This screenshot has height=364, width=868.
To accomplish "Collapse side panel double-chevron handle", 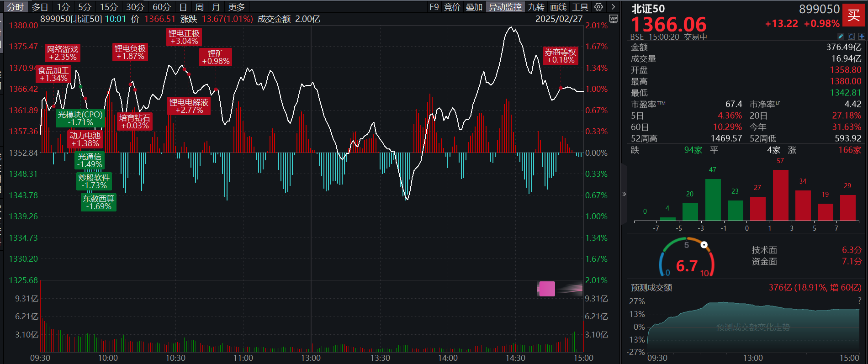I will click(x=624, y=194).
